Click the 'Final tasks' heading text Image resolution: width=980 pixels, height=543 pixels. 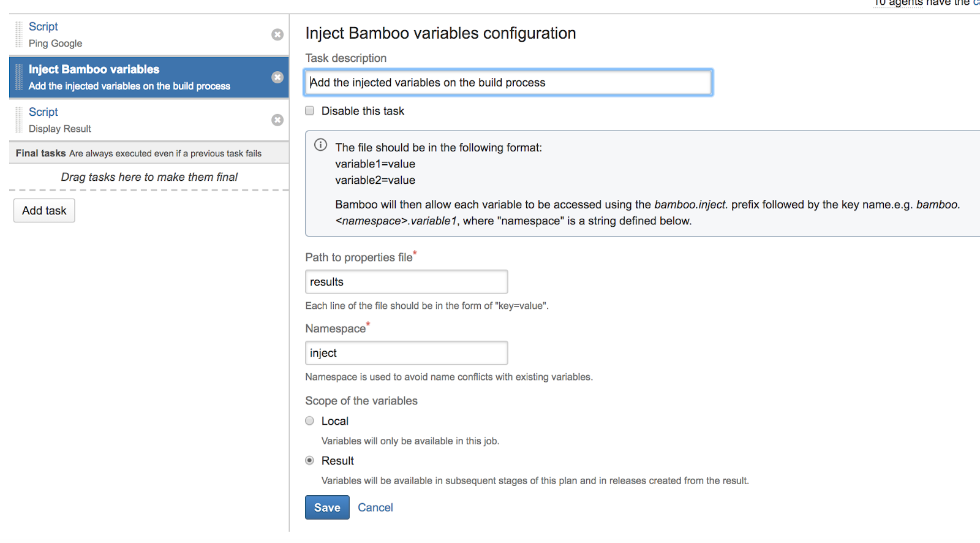[x=40, y=153]
